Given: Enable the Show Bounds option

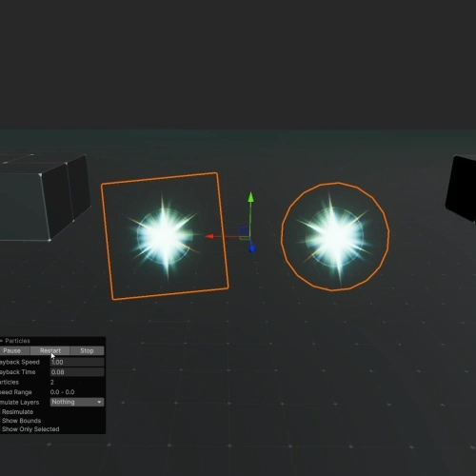Looking at the screenshot, I should tap(20, 421).
